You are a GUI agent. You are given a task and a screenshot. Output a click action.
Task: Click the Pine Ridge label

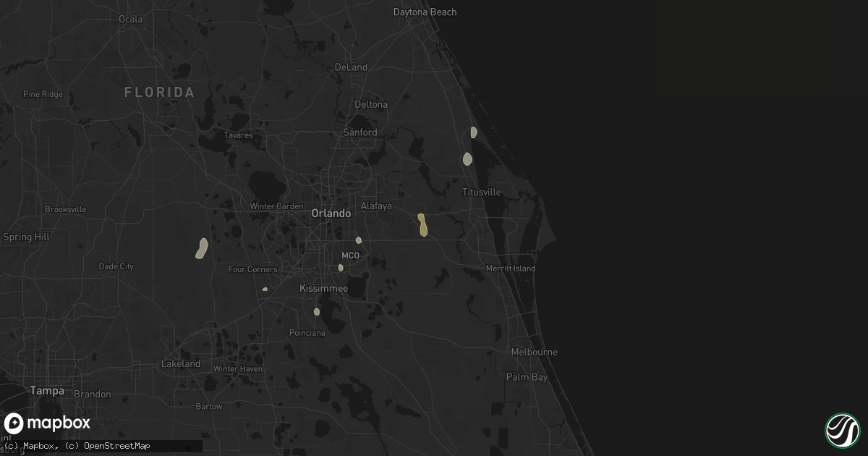click(x=43, y=94)
